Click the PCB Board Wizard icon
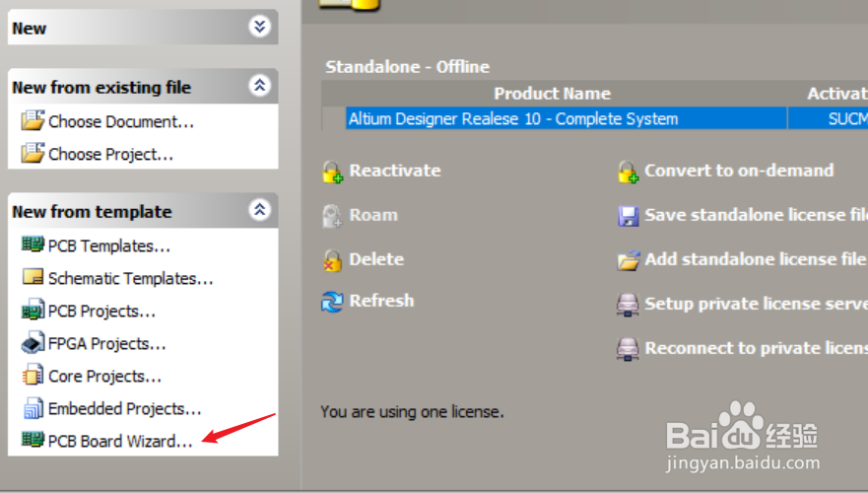Screen dimensions: 868x493 [33, 440]
